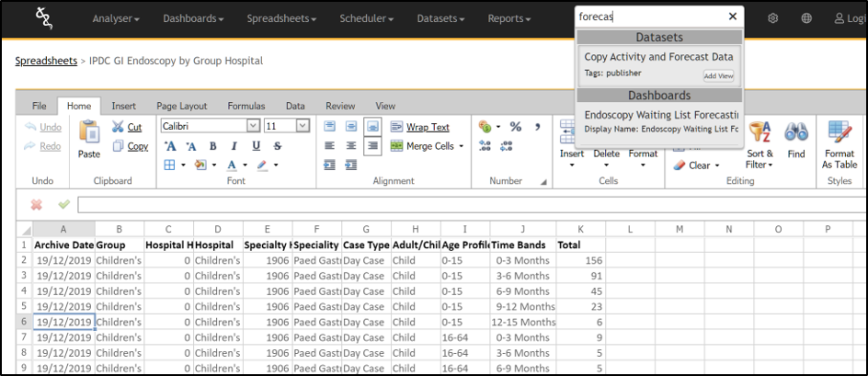
Task: Toggle underline formatting
Action: coord(257,146)
